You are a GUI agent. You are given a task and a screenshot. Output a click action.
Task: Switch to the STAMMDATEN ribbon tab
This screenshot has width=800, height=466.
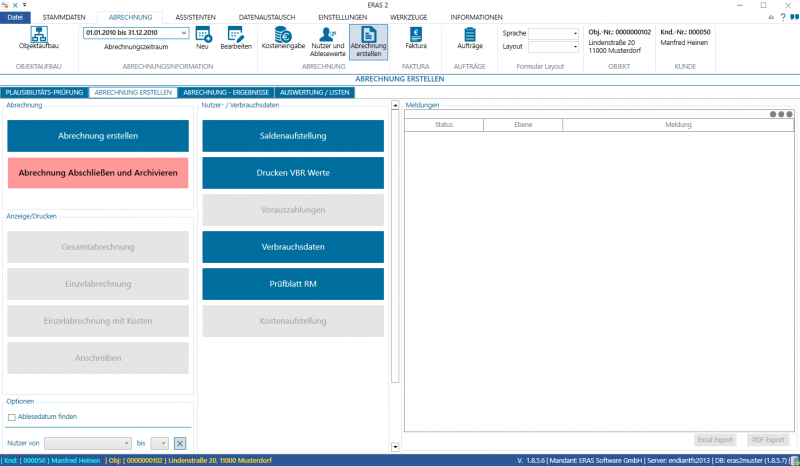[x=64, y=17]
